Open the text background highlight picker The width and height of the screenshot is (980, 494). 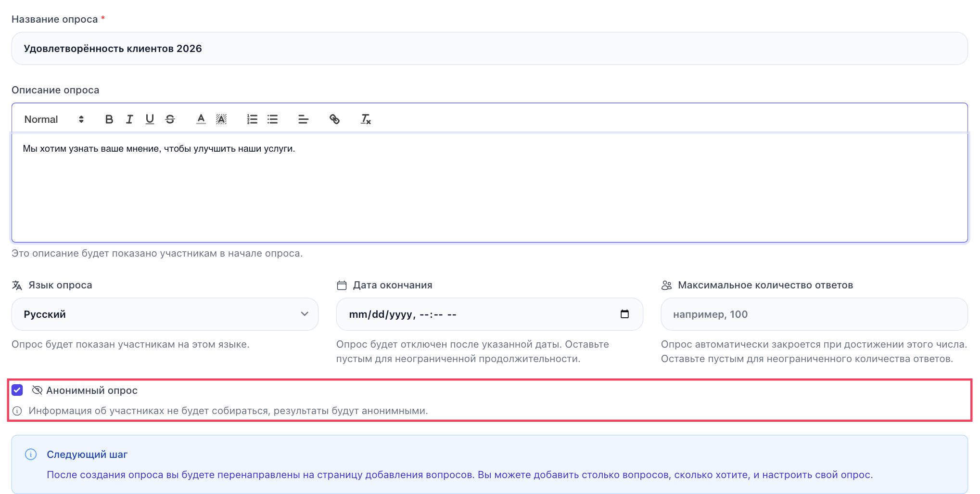[221, 119]
